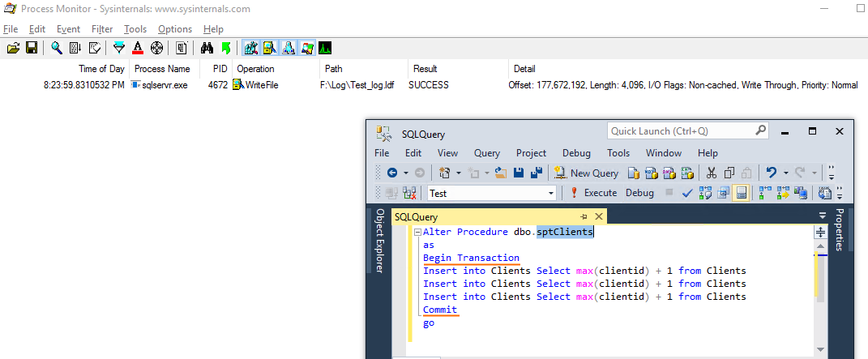The image size is (868, 359).
Task: Open Highlight settings red A icon
Action: point(138,48)
